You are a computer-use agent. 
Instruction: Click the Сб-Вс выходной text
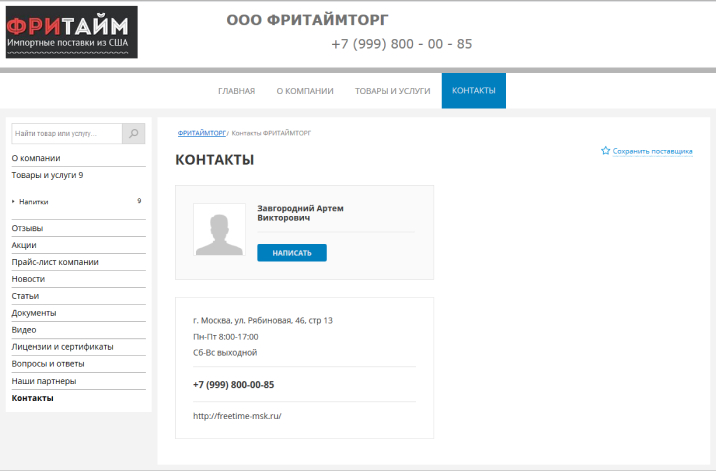(225, 352)
